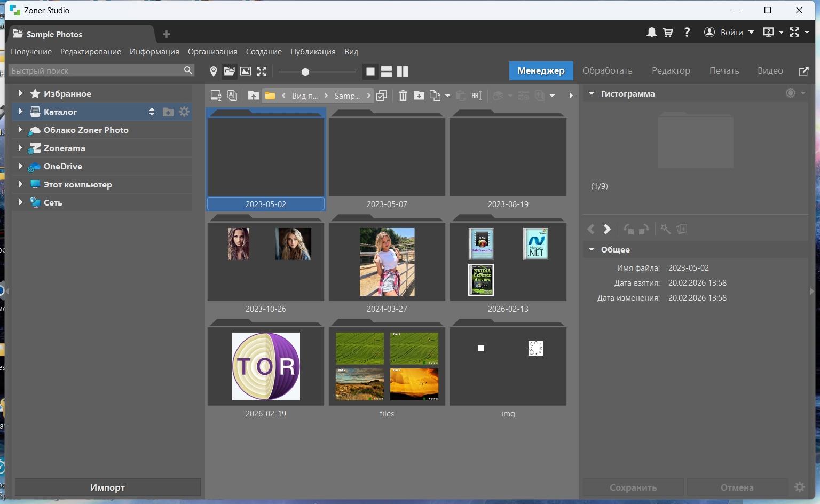Switch to the Обработать tab
Screen dimensions: 820x504
pos(607,70)
